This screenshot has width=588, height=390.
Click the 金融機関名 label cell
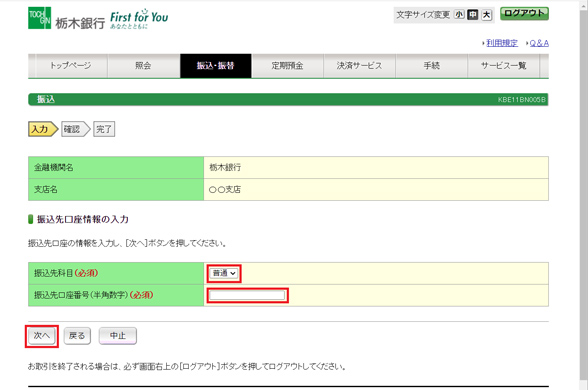tap(116, 168)
